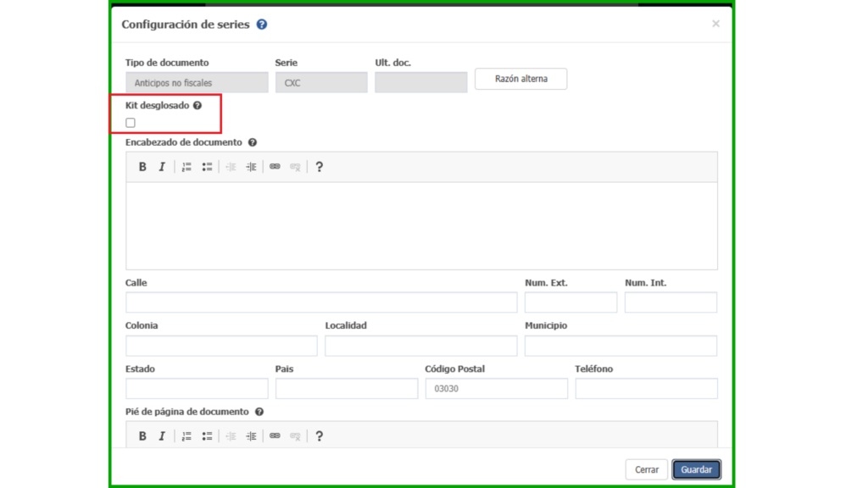Click the Razón alterna button
Screen dimensions: 868x488
(x=520, y=79)
